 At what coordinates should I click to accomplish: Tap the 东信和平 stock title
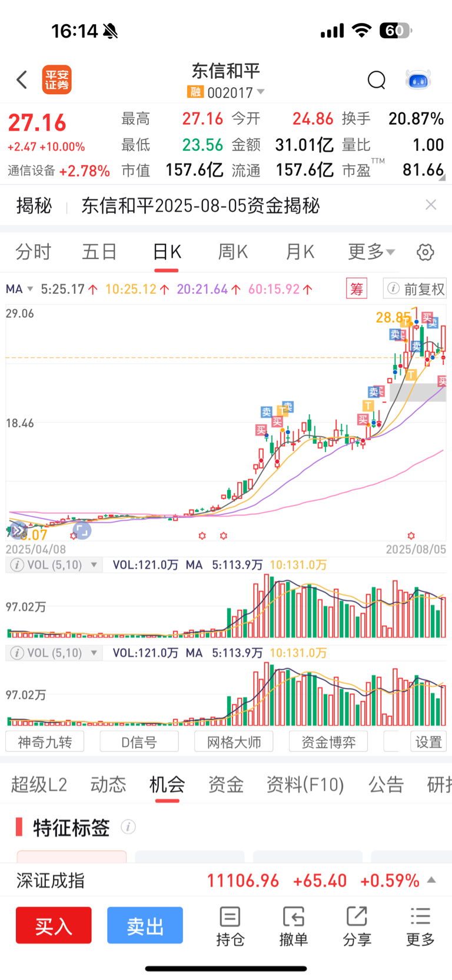(x=226, y=71)
